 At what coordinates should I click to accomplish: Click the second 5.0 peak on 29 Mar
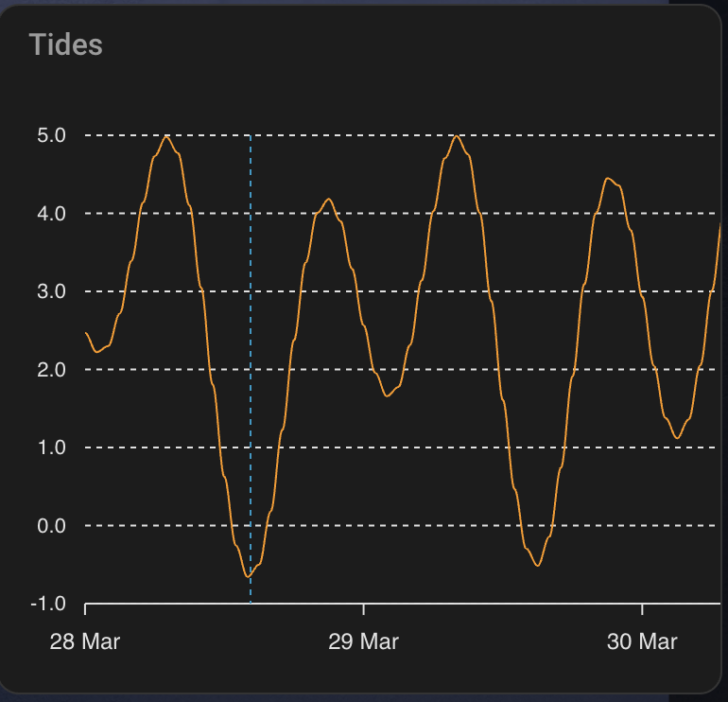tap(457, 136)
